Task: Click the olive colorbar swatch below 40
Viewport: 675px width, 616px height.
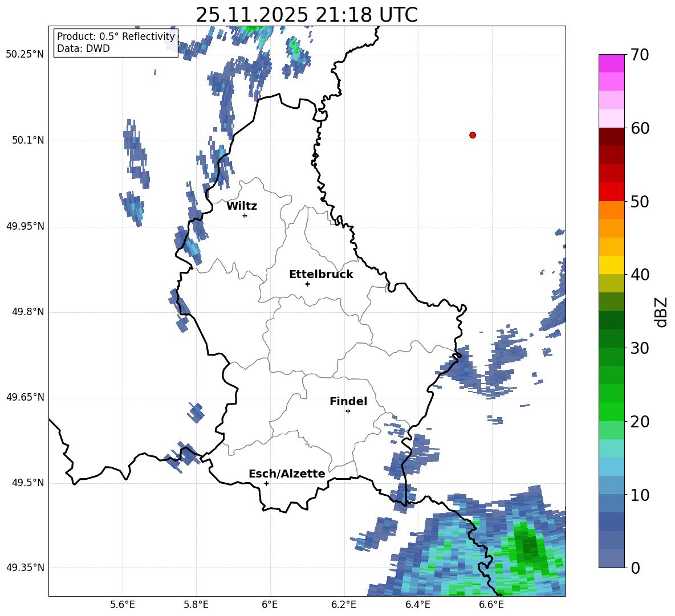Action: click(611, 283)
